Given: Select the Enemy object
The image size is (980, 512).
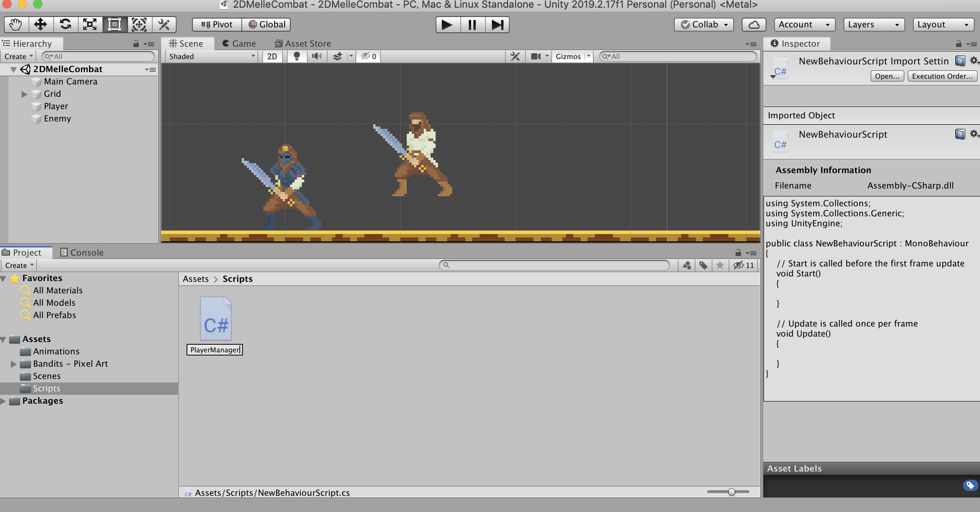Looking at the screenshot, I should [57, 119].
